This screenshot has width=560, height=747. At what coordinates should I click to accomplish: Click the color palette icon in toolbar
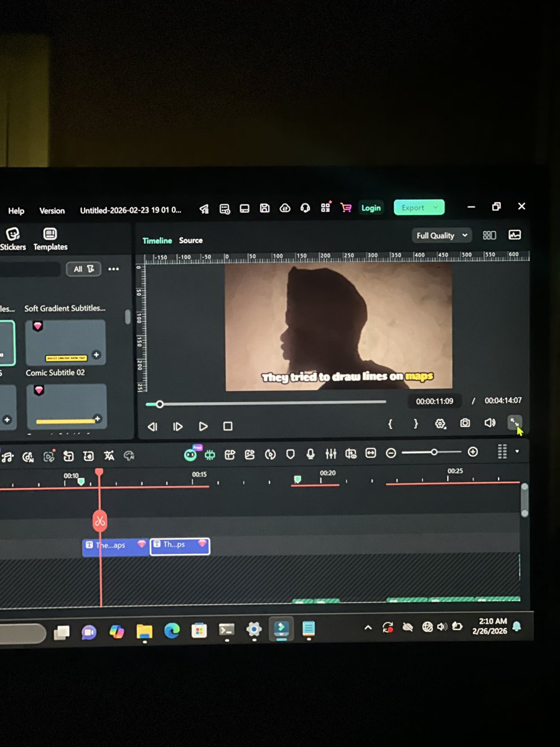tap(129, 456)
